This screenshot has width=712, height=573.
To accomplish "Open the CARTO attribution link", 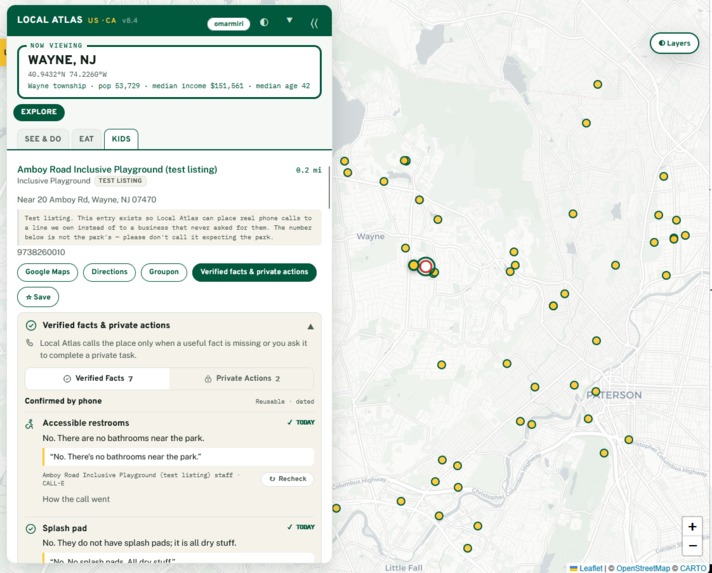I will (x=693, y=568).
